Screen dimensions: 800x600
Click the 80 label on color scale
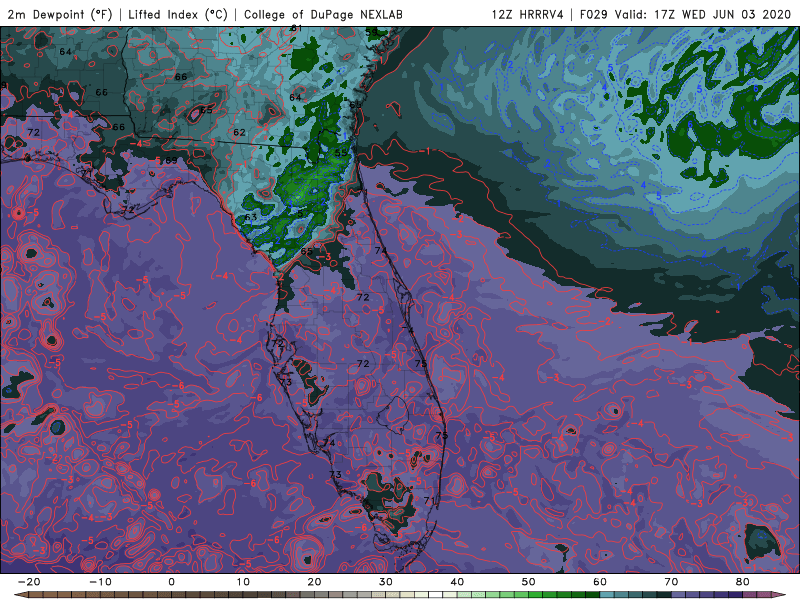click(743, 582)
